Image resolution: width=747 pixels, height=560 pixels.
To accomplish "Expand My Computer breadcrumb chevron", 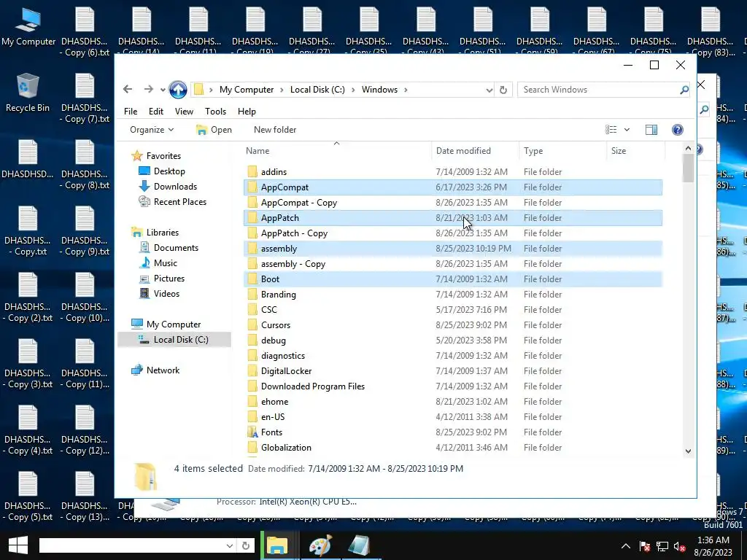I will click(x=282, y=90).
